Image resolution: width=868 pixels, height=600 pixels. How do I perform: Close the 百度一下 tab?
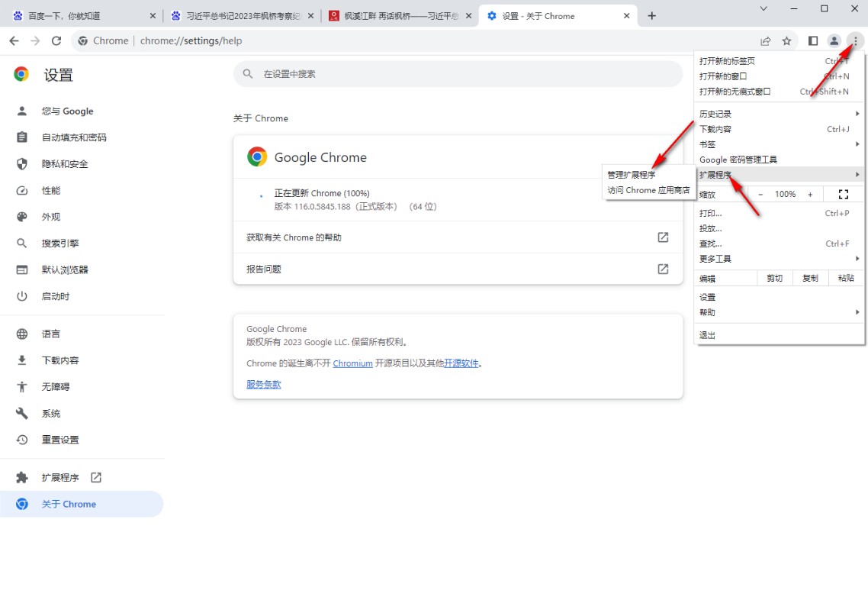pyautogui.click(x=153, y=16)
